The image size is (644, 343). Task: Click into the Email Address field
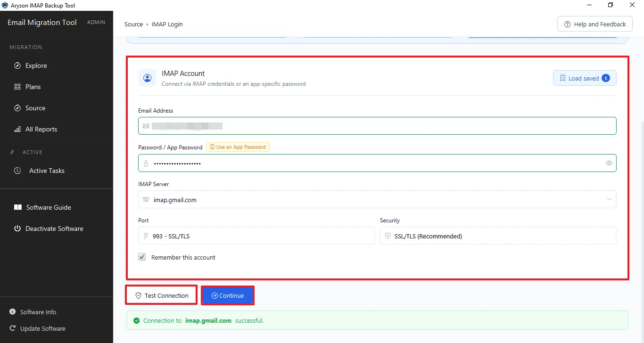pos(377,126)
